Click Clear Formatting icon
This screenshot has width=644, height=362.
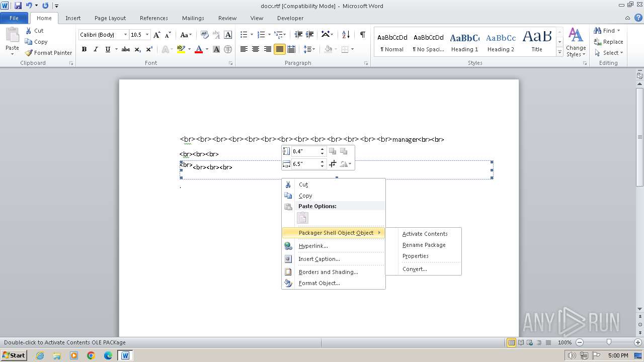[x=204, y=35]
